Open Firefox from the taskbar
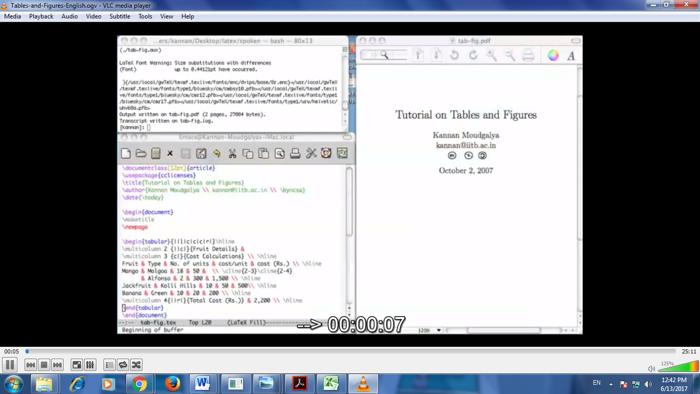 (x=172, y=384)
